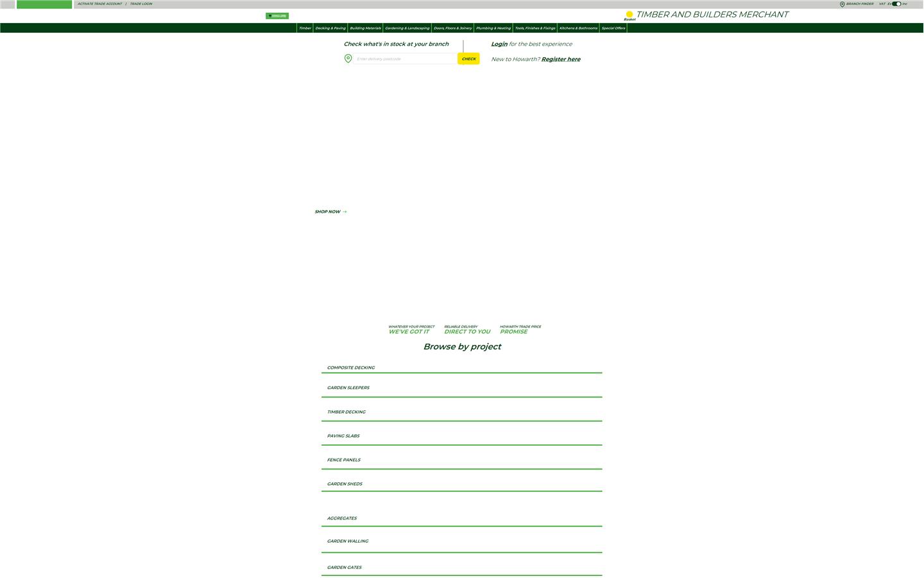
Task: Click the green store logo in top-left
Action: pos(44,4)
